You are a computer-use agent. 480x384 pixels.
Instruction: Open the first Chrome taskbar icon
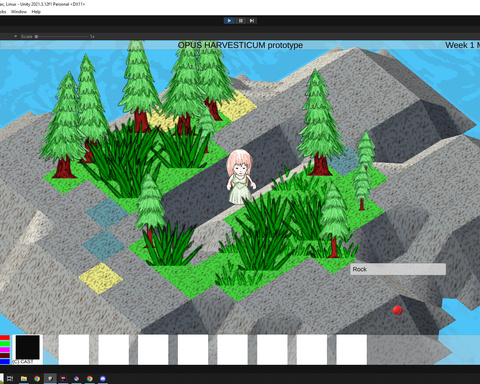click(37, 378)
